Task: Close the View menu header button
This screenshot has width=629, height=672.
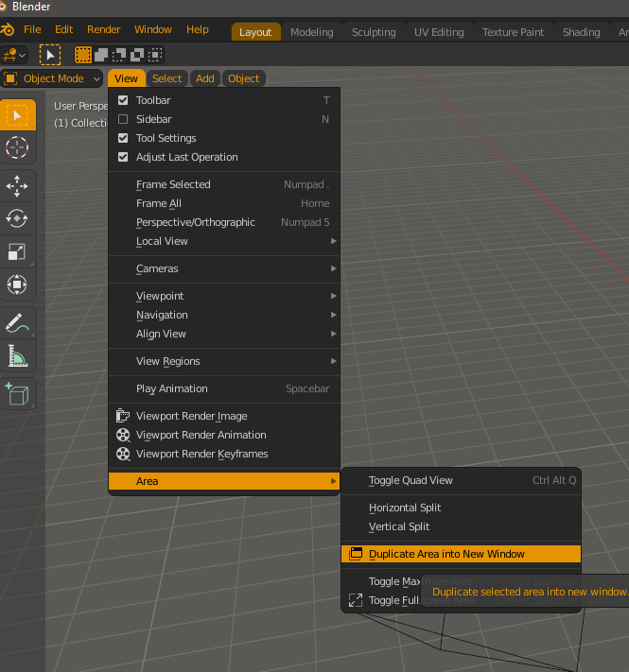Action: tap(126, 78)
